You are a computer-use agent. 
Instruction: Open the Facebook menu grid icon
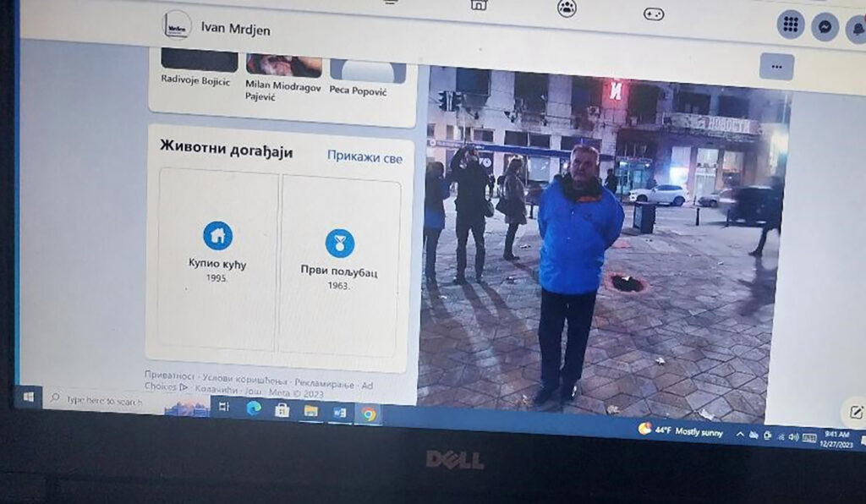[x=791, y=25]
